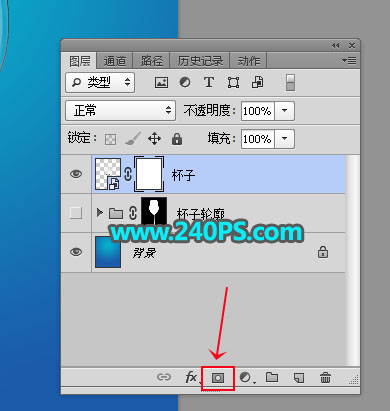Switch to the 历史记录 tab
390x411 pixels.
click(x=200, y=61)
